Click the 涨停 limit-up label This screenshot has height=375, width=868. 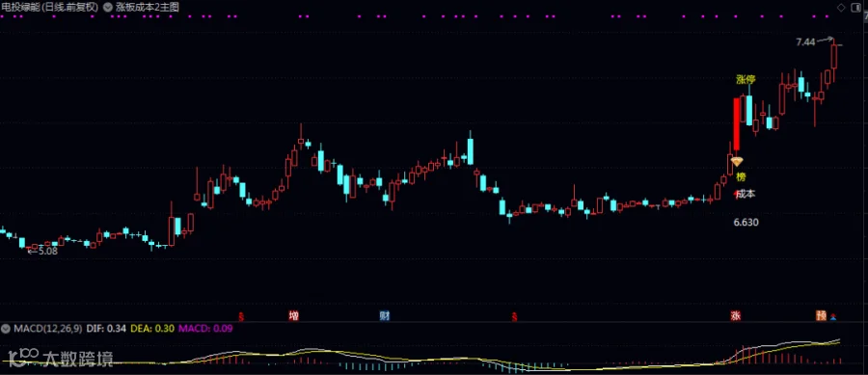[x=746, y=79]
